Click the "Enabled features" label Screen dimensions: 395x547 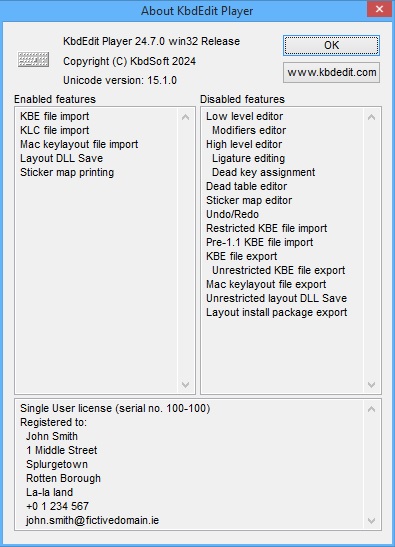(x=55, y=99)
